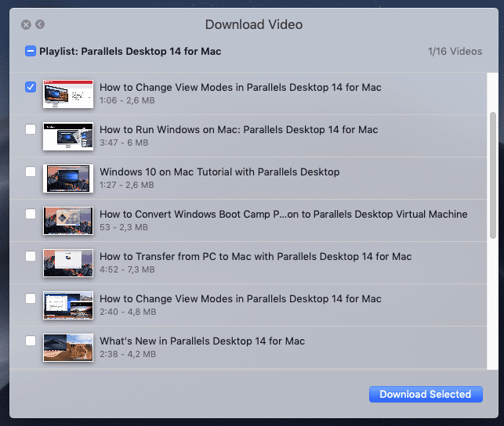Check How to Convert Windows Boot Camp video
504x426 pixels.
point(31,214)
